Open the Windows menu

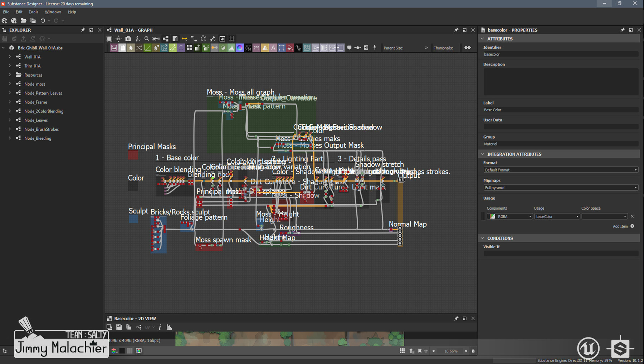click(53, 12)
